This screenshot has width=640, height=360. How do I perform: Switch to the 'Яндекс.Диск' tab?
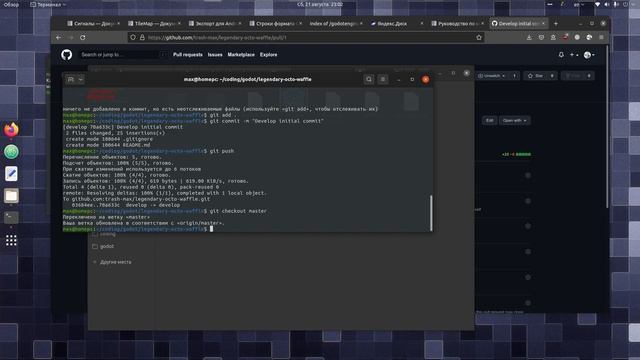click(x=397, y=24)
